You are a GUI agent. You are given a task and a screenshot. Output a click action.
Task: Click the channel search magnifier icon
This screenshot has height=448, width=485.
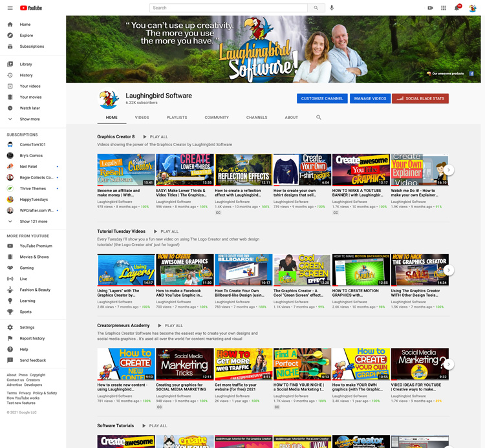pos(318,118)
